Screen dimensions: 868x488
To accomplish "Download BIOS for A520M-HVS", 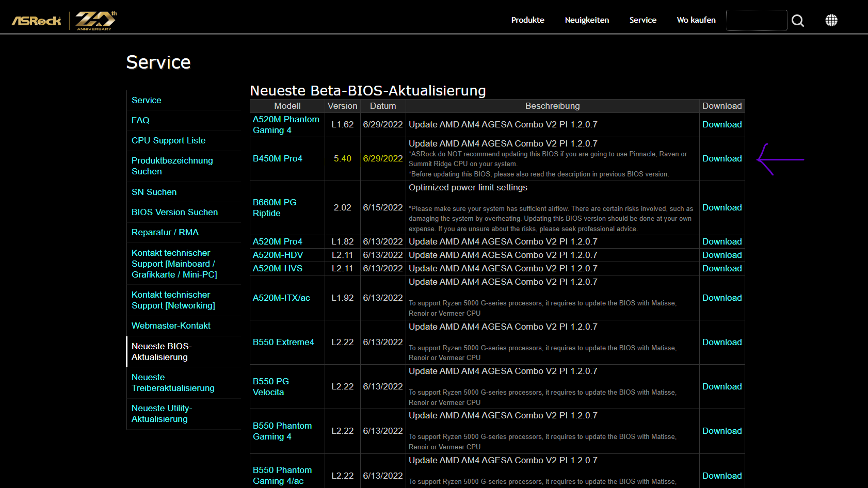I will 722,268.
